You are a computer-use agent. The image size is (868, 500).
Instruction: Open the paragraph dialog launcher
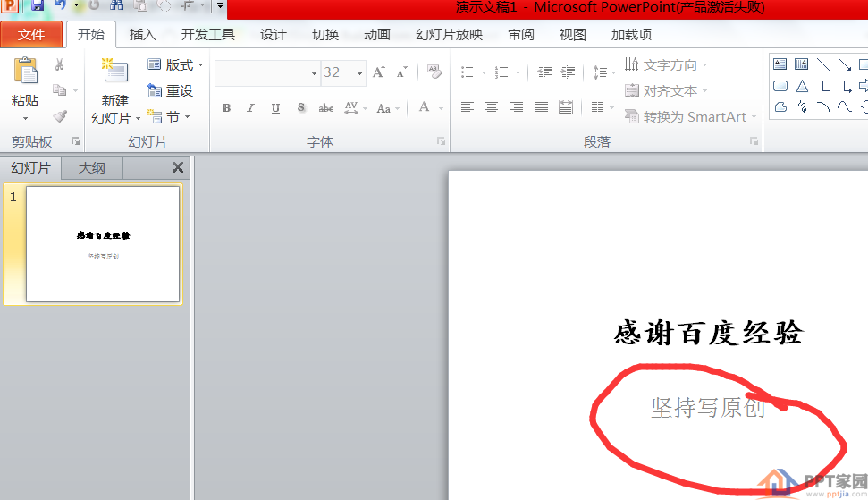[754, 141]
